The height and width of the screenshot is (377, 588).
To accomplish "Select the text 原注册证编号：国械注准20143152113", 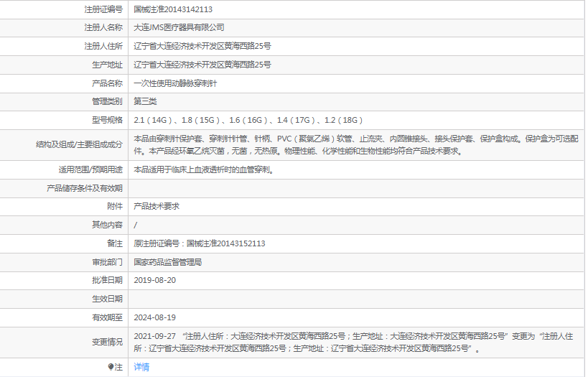I will pos(199,243).
